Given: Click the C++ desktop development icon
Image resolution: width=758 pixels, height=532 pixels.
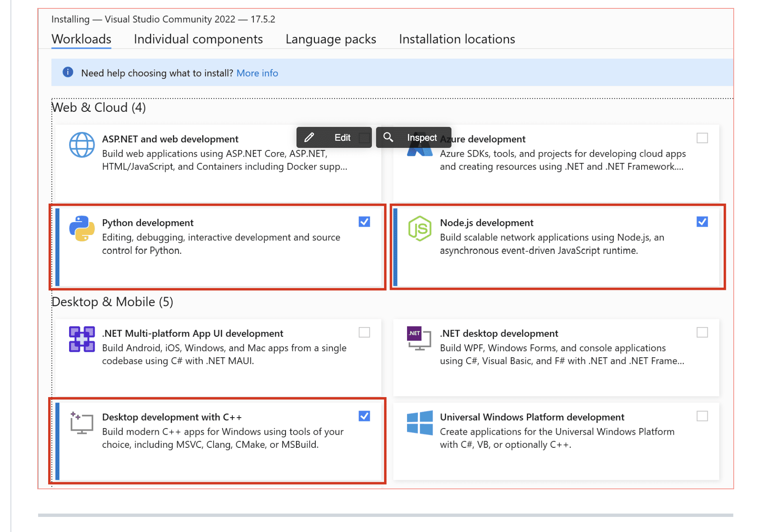Looking at the screenshot, I should [x=82, y=423].
